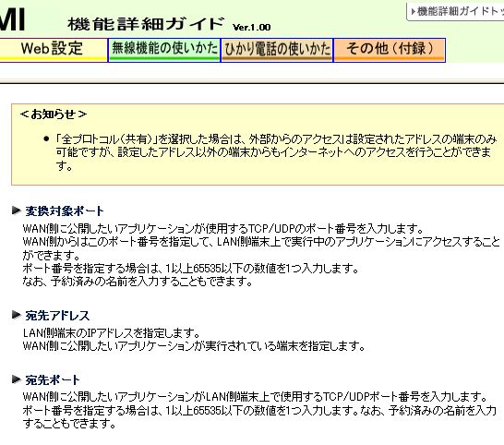Click arrow icon in 機能詳細ガイドトップ button
This screenshot has width=504, height=445.
[413, 12]
